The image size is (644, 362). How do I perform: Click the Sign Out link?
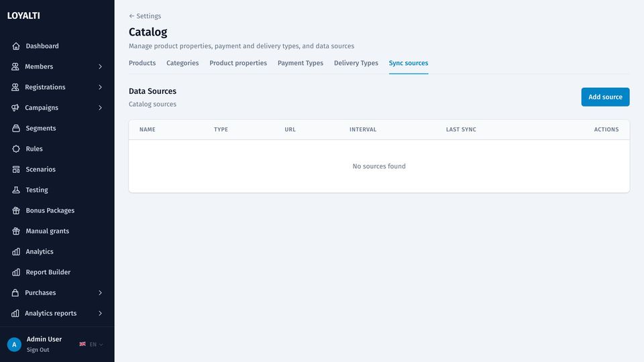click(38, 350)
